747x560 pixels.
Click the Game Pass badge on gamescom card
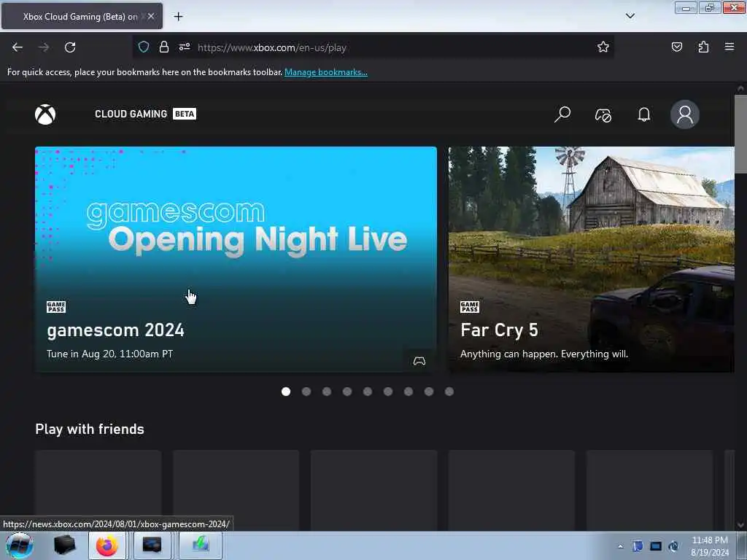(56, 307)
